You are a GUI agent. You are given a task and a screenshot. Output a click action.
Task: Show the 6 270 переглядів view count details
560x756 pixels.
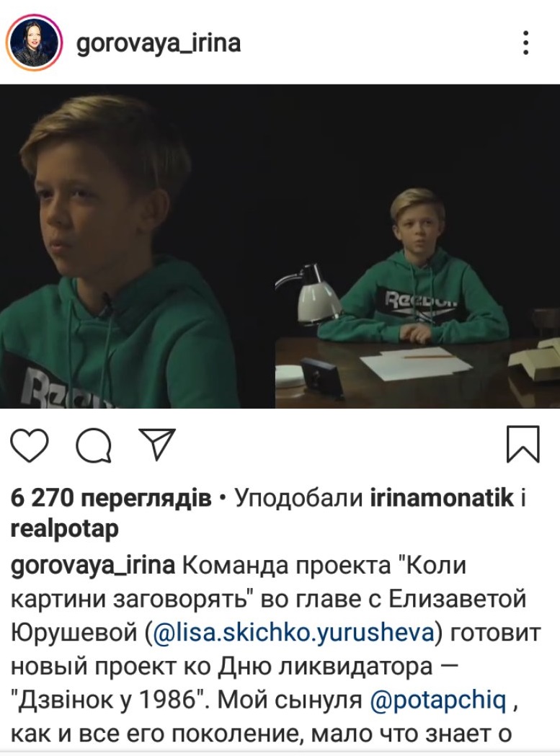click(x=111, y=498)
